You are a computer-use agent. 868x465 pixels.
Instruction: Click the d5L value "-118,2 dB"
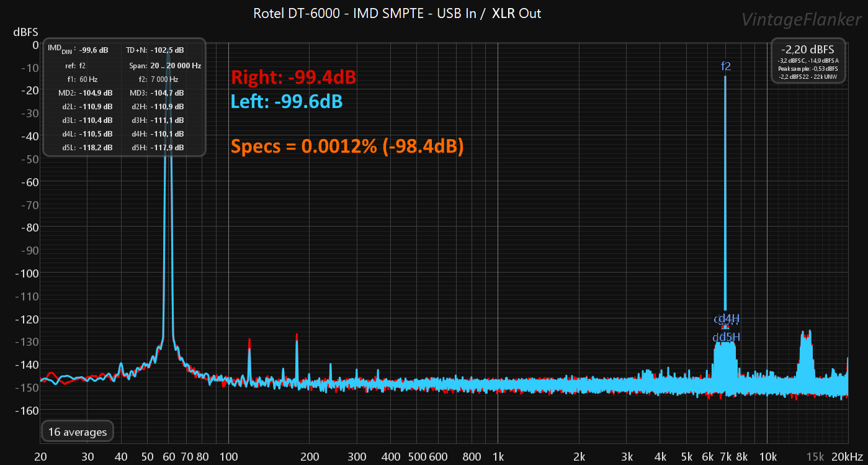pyautogui.click(x=96, y=148)
